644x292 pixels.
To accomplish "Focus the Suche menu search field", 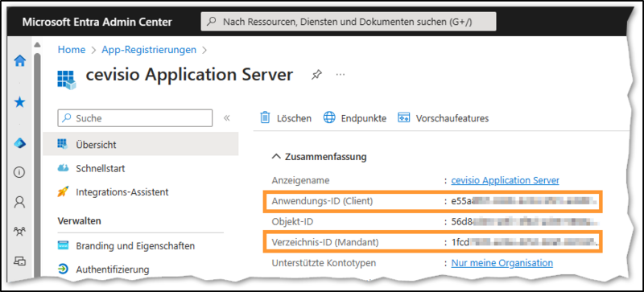I will click(135, 118).
